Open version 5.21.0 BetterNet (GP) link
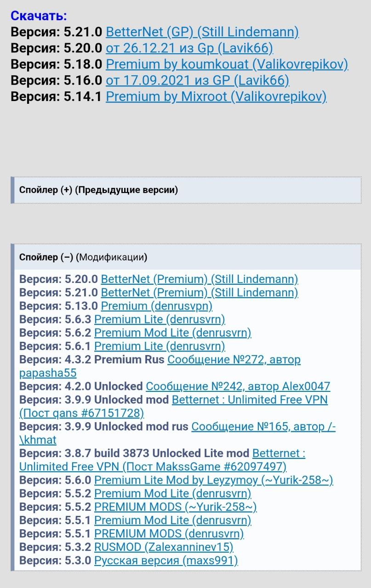The width and height of the screenshot is (371, 588). [202, 32]
